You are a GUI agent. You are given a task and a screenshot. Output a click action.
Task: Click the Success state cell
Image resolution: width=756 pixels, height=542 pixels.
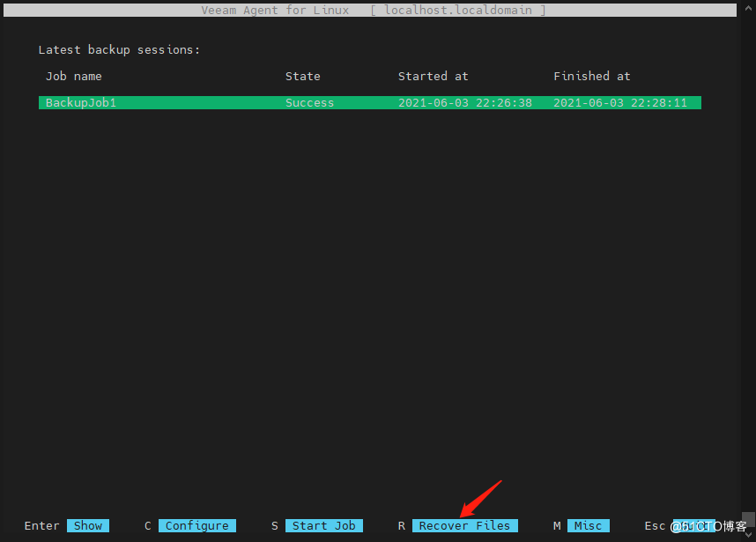(x=309, y=103)
